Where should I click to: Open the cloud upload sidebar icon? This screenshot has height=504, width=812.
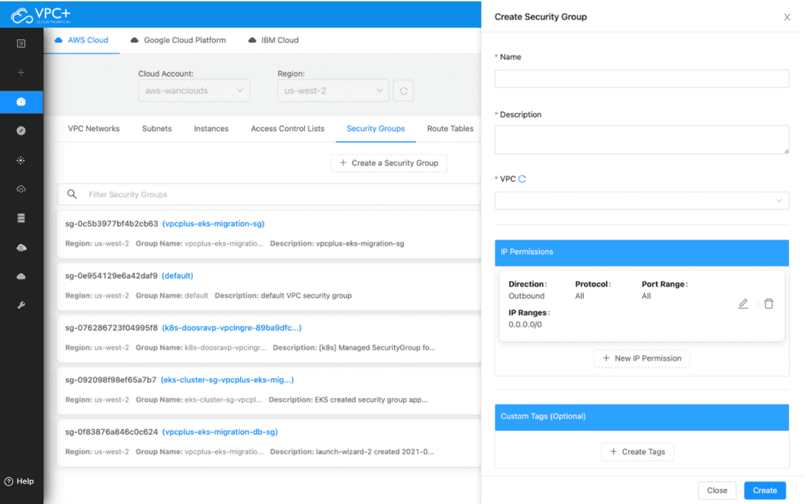(21, 189)
